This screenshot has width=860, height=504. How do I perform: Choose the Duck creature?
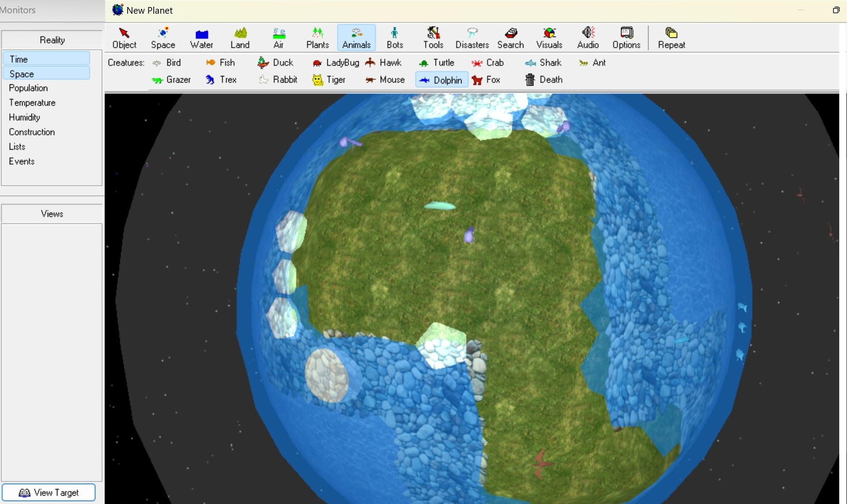click(275, 63)
